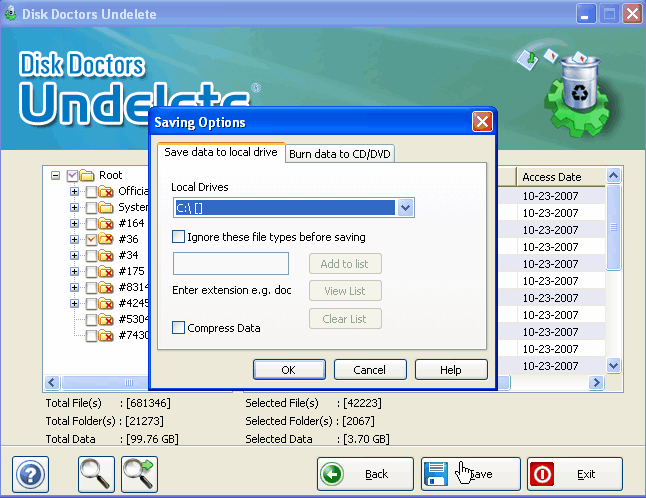
Task: Toggle the Root folder checkbox
Action: [x=72, y=175]
